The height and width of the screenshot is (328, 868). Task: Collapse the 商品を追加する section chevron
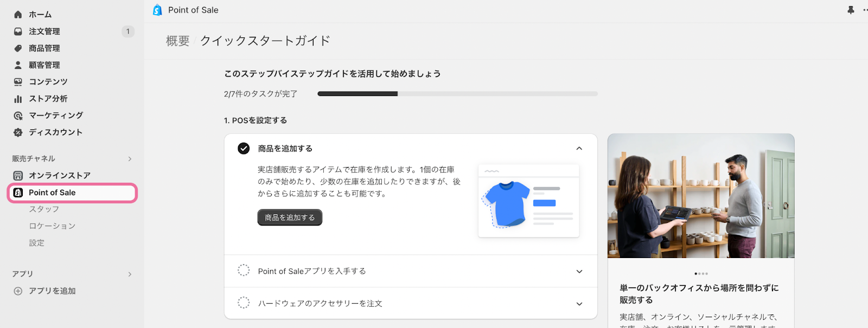[x=579, y=149]
